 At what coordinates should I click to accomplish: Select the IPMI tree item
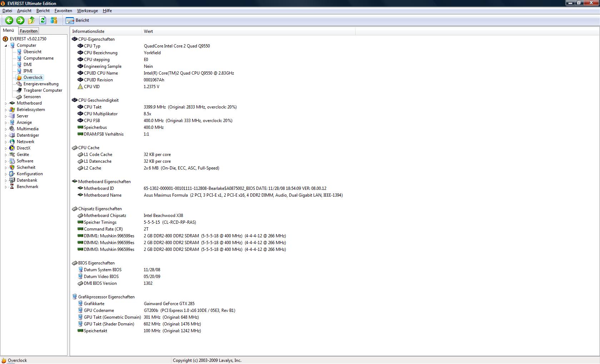pos(28,71)
